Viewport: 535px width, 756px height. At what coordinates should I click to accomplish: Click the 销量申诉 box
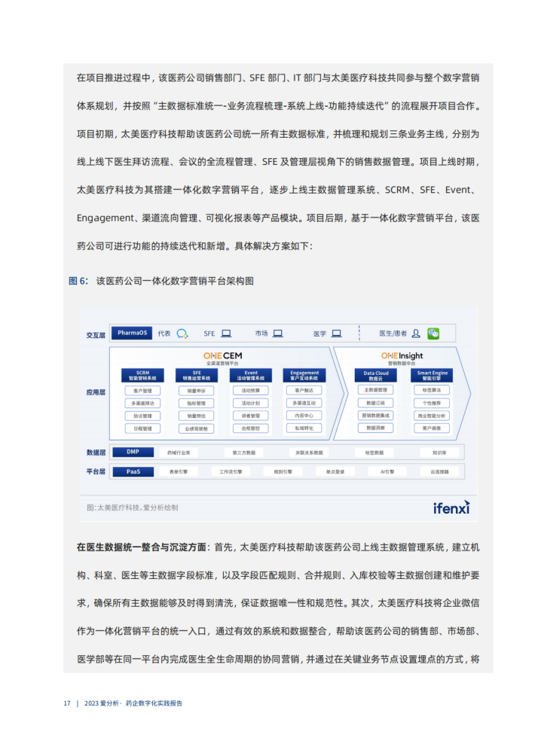point(197,391)
